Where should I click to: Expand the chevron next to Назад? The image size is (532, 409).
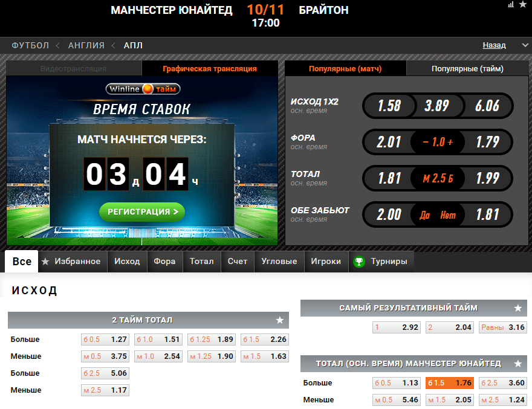pyautogui.click(x=525, y=45)
